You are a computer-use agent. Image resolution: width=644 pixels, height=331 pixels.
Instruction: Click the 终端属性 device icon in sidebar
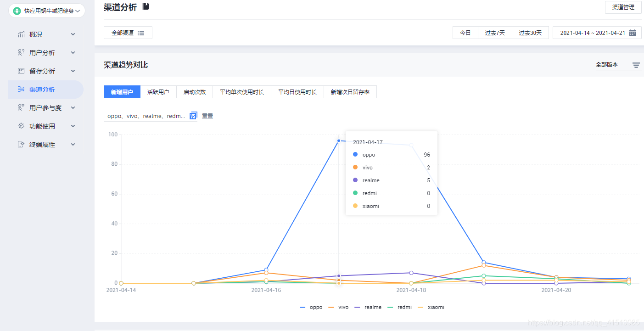tap(21, 145)
